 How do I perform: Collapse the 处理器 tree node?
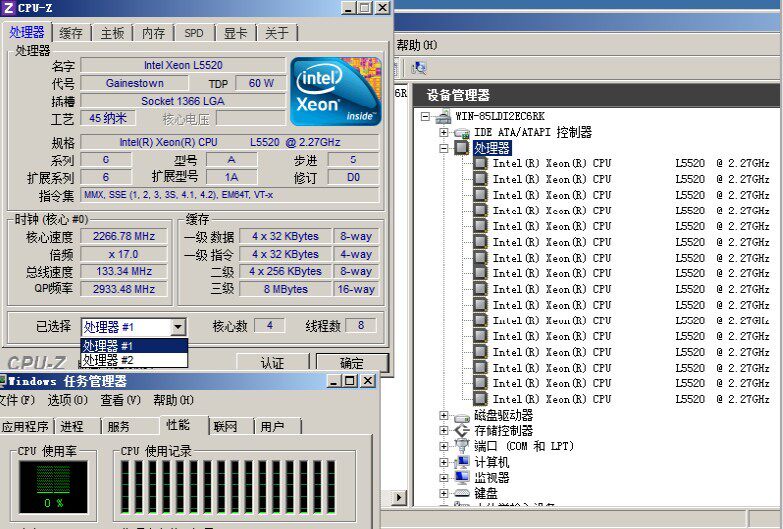coord(443,148)
